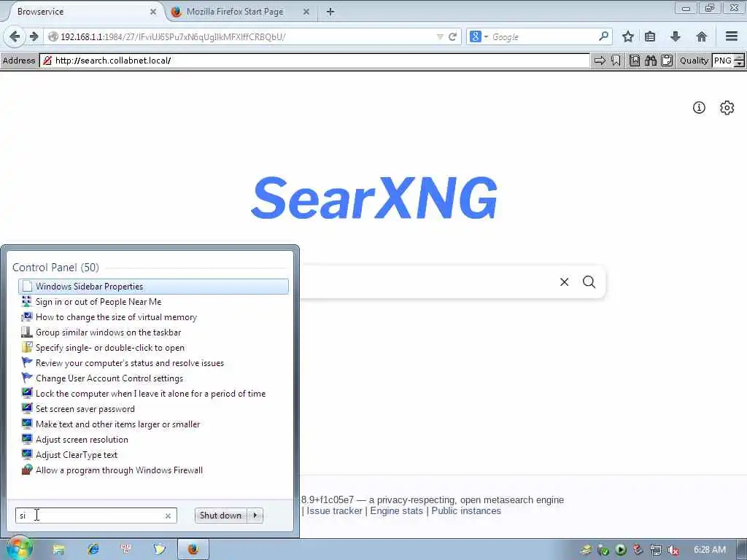The image size is (747, 560).
Task: Open the Firefox hamburger menu
Action: pos(732,36)
